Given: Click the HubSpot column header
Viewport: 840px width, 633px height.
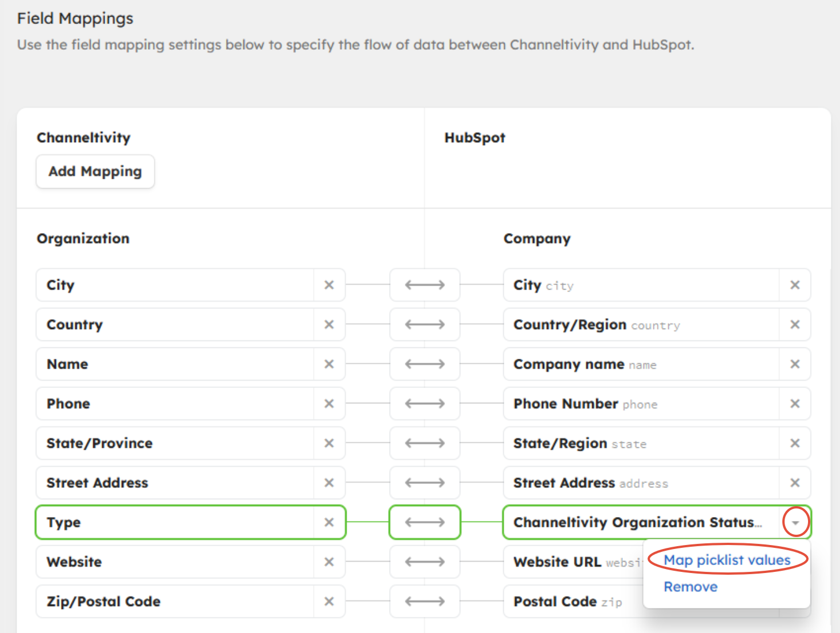Looking at the screenshot, I should tap(475, 138).
